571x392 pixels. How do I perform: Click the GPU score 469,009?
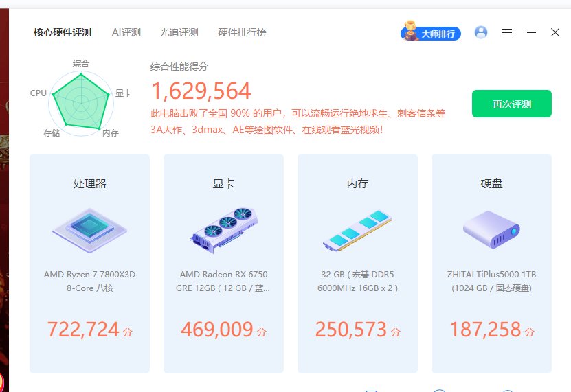point(217,330)
